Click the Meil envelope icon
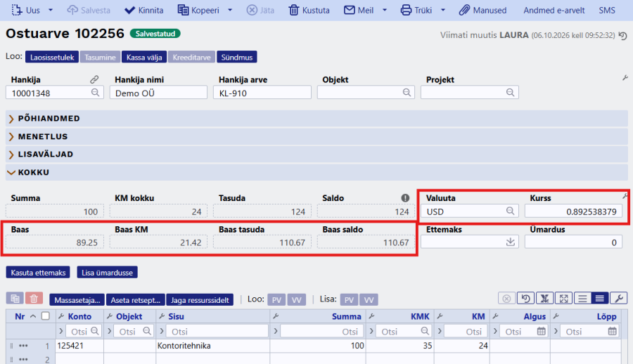633x364 pixels. click(349, 10)
